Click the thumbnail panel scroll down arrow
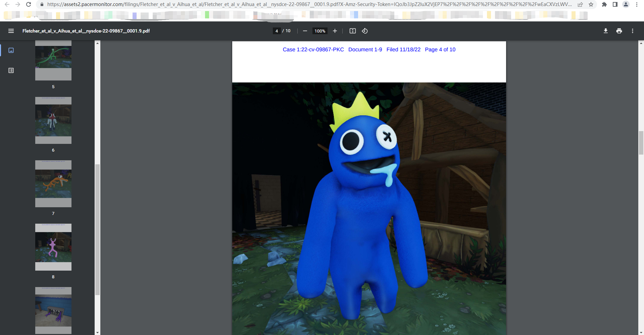The height and width of the screenshot is (335, 644). pos(97,333)
